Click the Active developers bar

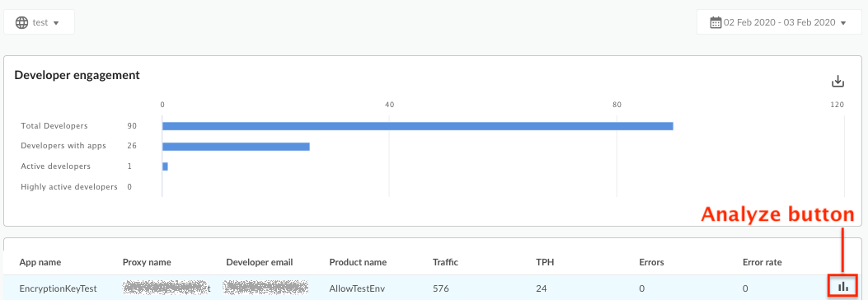pos(165,166)
